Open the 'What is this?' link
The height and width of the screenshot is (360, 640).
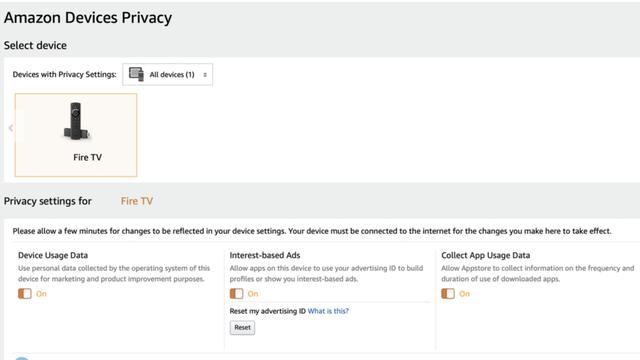click(x=328, y=311)
